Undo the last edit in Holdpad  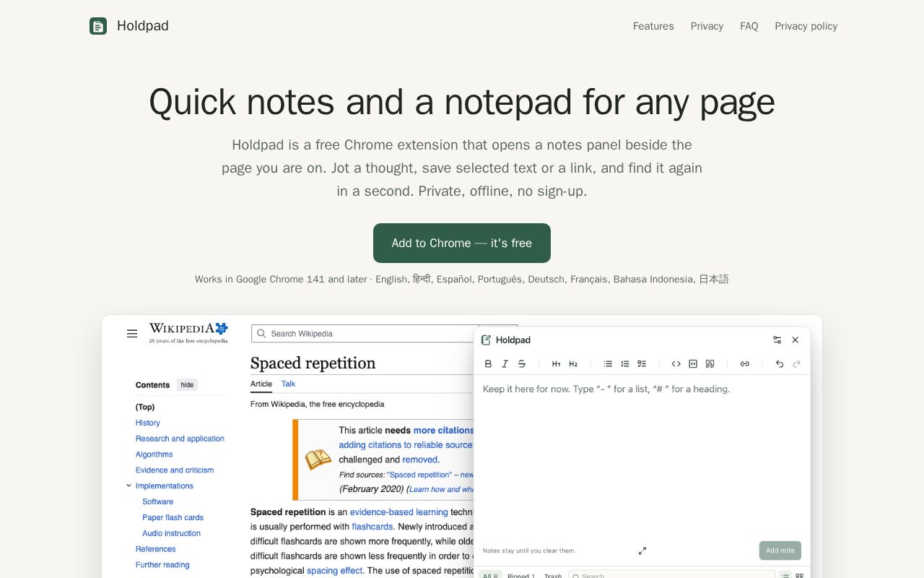click(780, 363)
